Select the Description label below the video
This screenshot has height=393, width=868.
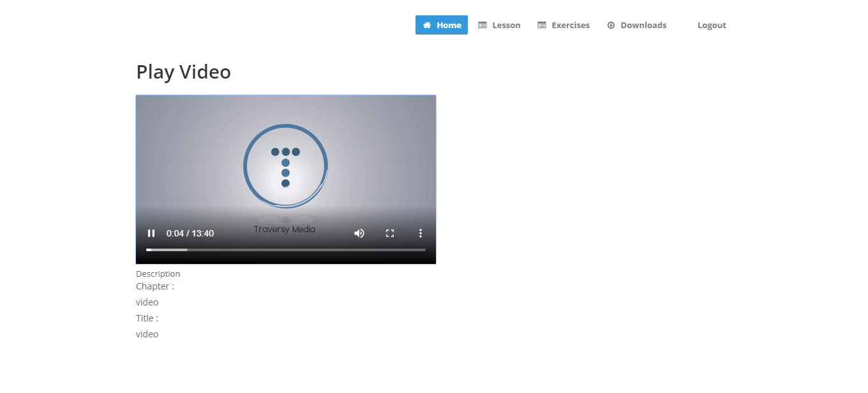[158, 274]
